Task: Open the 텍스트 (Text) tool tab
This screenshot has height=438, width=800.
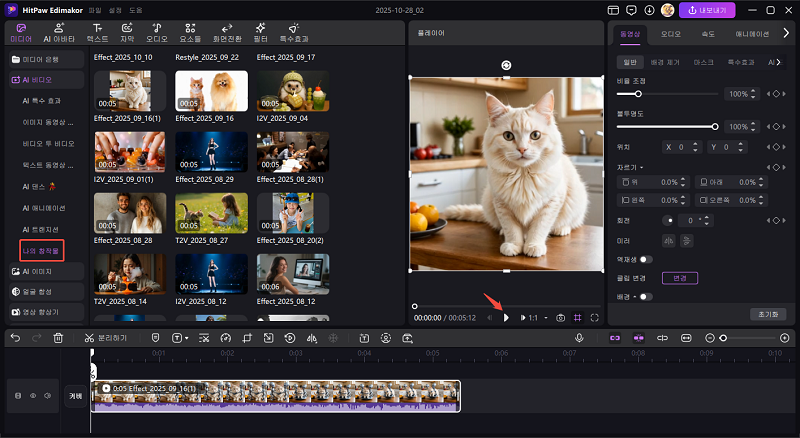Action: (x=97, y=32)
